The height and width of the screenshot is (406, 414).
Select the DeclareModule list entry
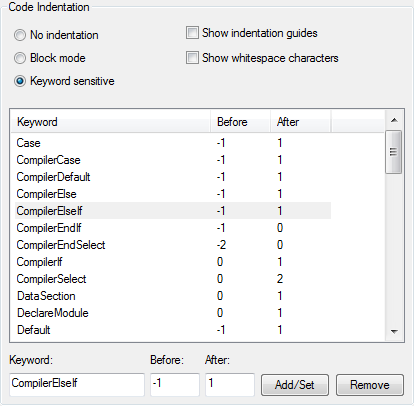pyautogui.click(x=173, y=313)
